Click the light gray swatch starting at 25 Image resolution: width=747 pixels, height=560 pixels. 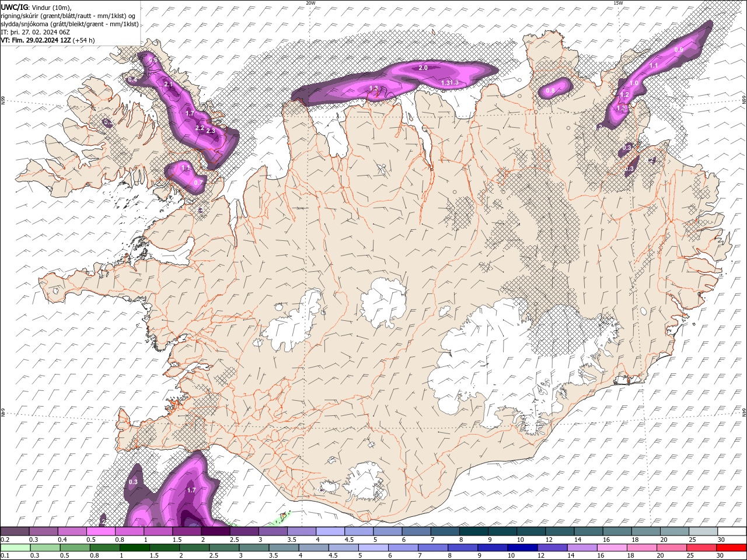click(704, 531)
